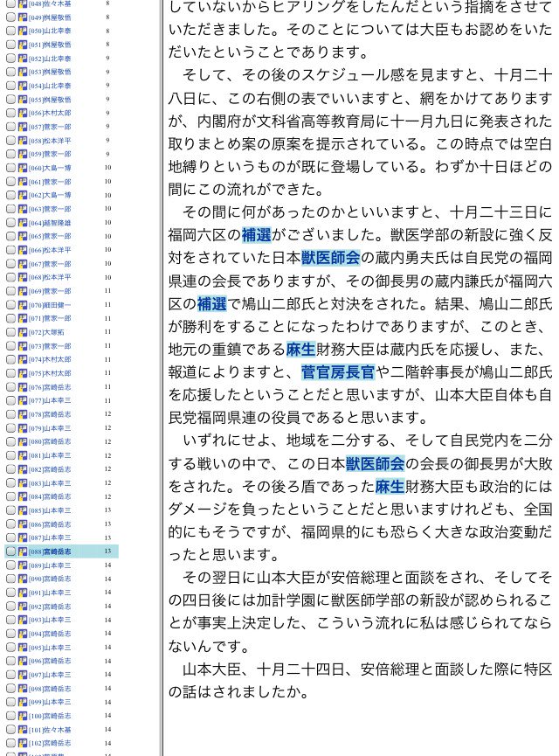The height and width of the screenshot is (756, 559).
Task: Tick the checkbox for entry [060]
Action: point(10,168)
